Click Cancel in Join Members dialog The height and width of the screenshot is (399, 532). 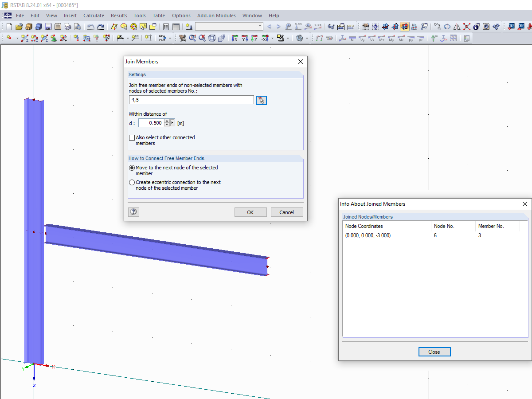[287, 212]
